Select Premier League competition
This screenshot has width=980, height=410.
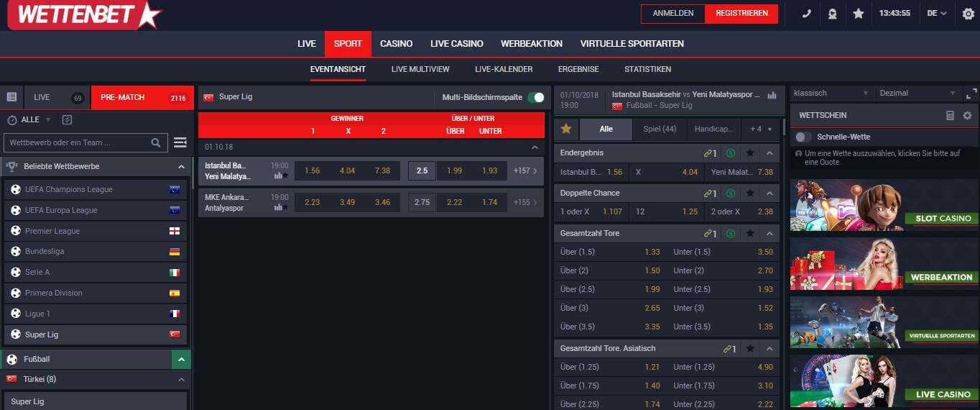coord(96,231)
